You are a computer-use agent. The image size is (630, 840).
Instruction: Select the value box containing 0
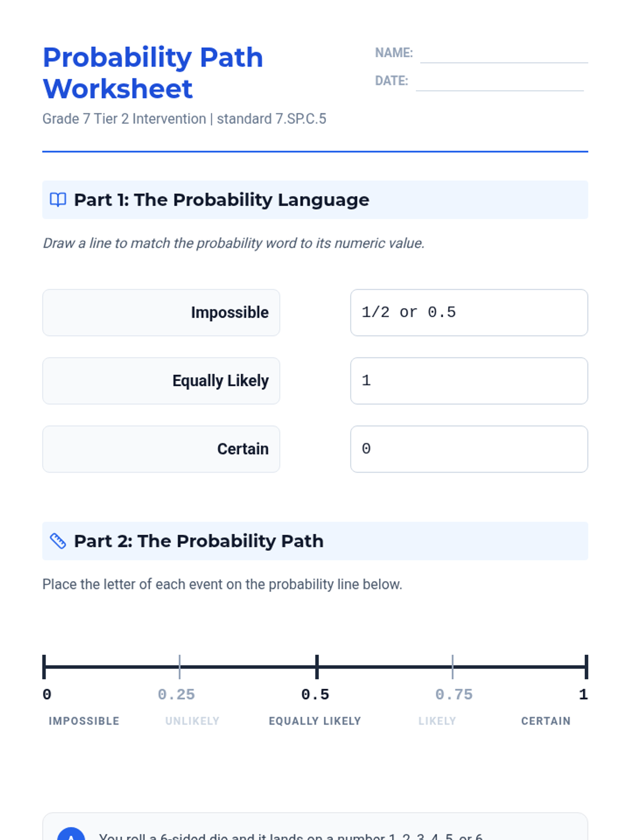[469, 449]
